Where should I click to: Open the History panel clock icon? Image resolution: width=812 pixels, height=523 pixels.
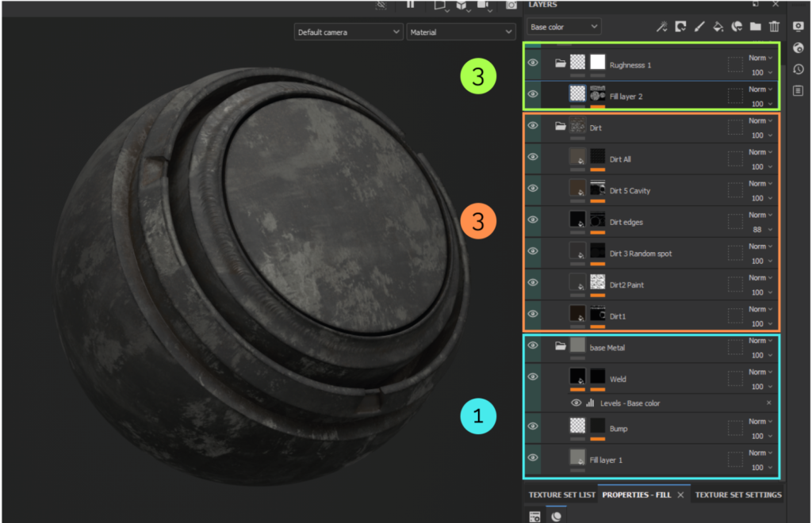pos(799,69)
